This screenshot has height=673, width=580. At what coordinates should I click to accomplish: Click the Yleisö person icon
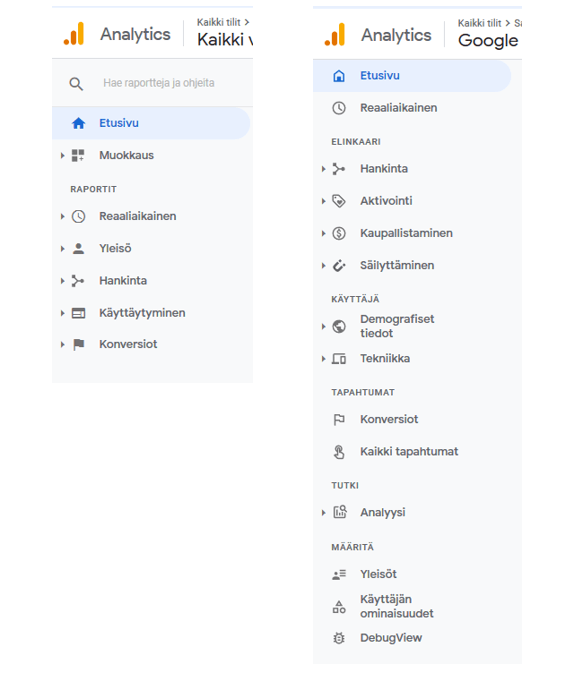click(x=78, y=249)
